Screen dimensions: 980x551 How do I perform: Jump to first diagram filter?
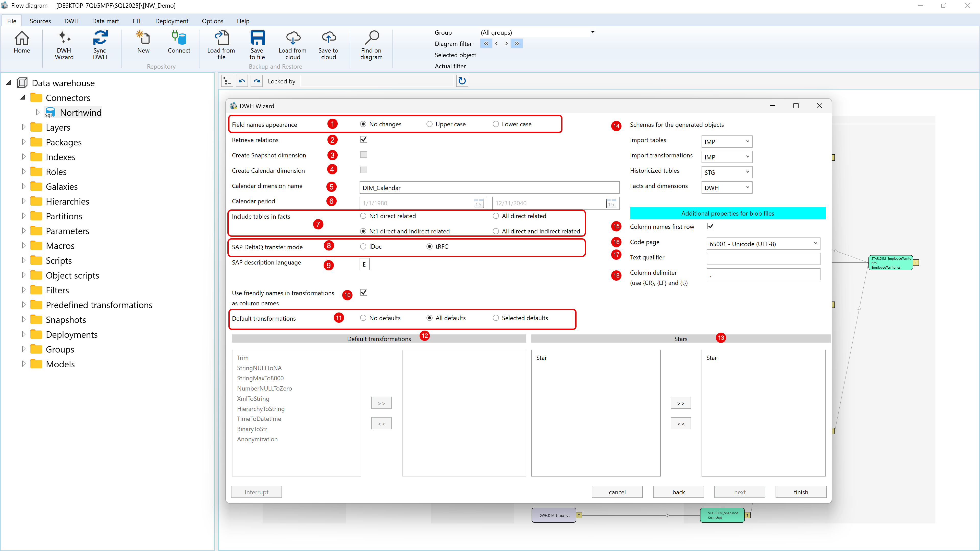(486, 43)
